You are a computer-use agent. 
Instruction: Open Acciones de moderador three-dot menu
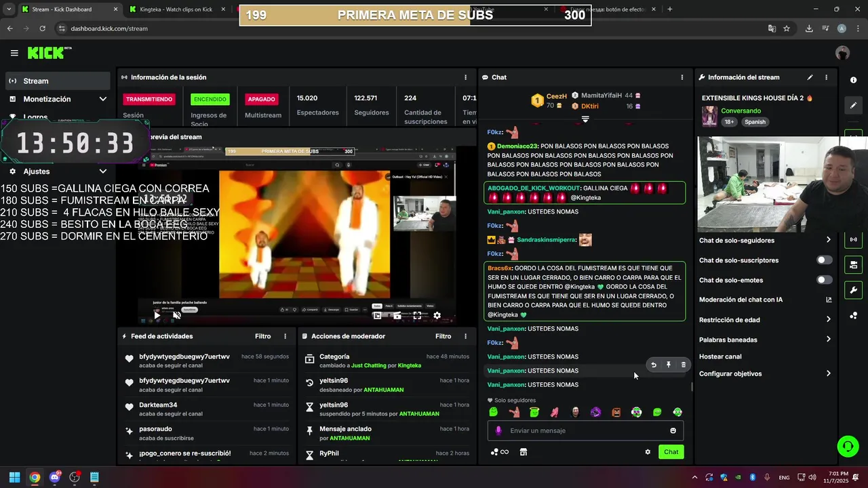[x=465, y=336]
